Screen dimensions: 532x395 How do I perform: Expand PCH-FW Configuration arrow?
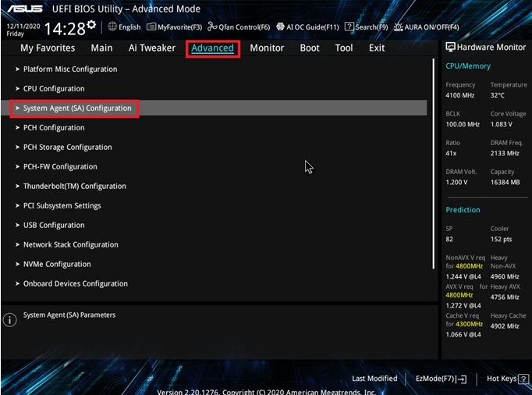17,167
